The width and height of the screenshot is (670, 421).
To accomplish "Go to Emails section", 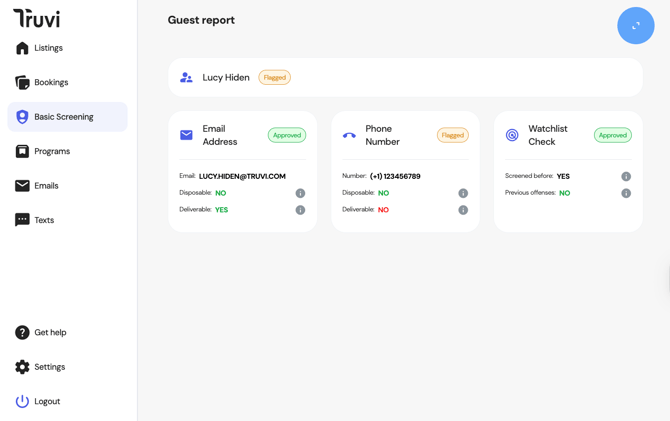I will (x=68, y=185).
